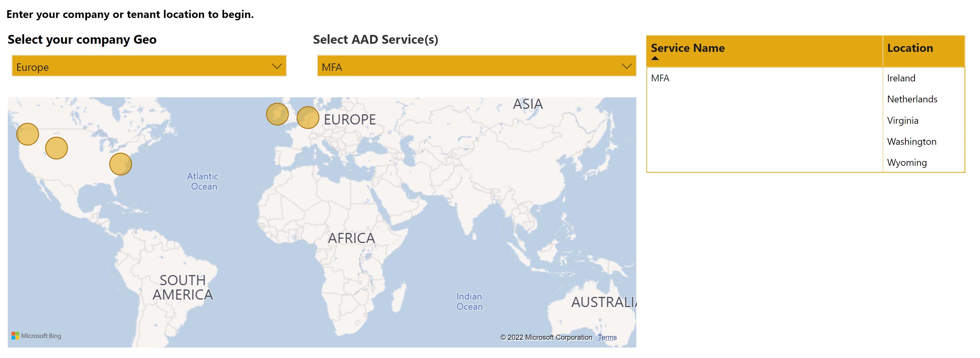Select the Washington state map bubble
The width and height of the screenshot is (980, 358).
coord(27,134)
